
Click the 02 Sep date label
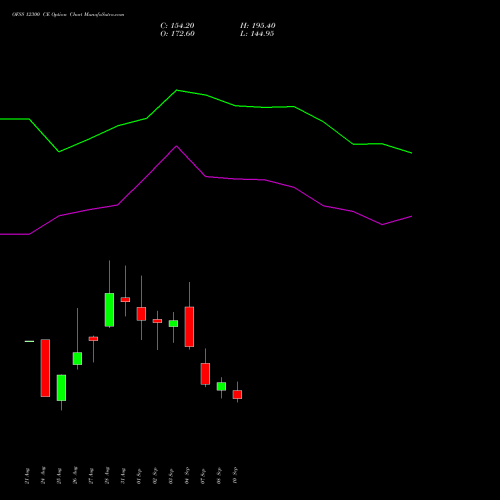155,476
